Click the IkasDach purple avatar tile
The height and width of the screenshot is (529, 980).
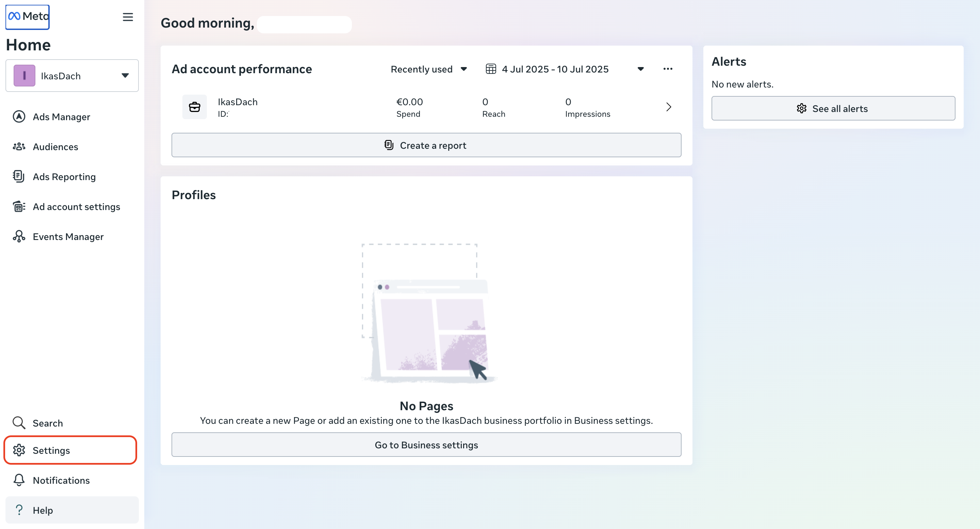click(24, 75)
